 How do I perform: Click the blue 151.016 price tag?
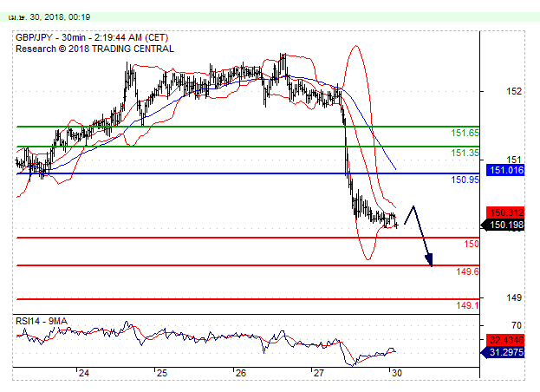[505, 170]
